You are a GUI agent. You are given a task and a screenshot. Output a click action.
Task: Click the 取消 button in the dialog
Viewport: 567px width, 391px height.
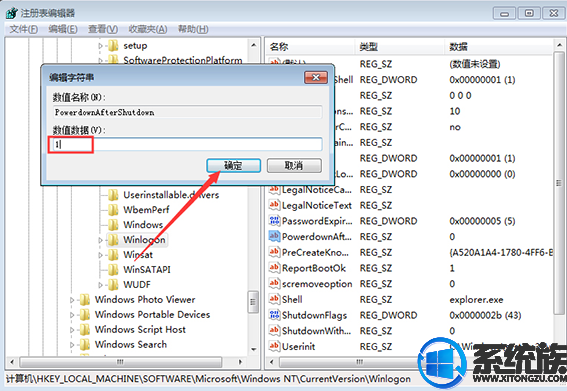click(294, 166)
